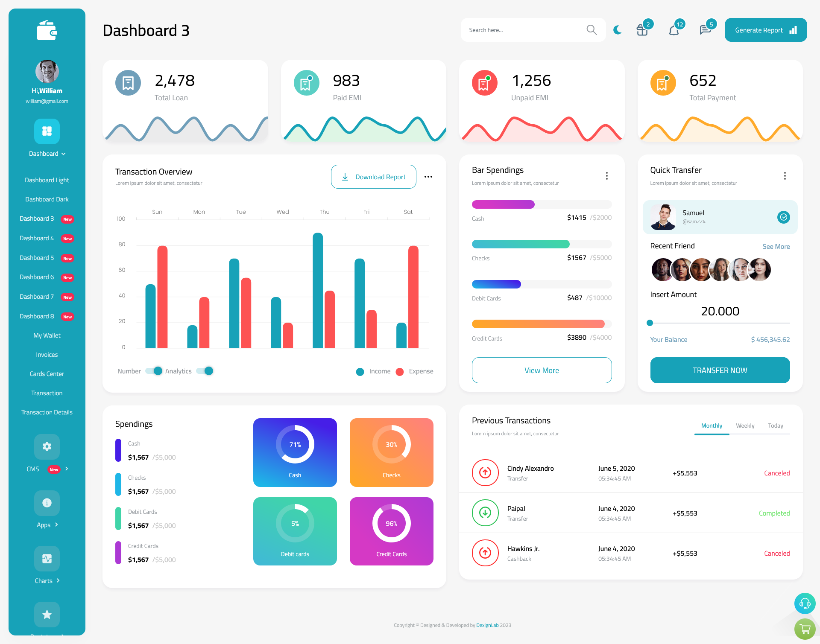Click the Transfer Now submit button
This screenshot has width=820, height=644.
[x=721, y=370]
